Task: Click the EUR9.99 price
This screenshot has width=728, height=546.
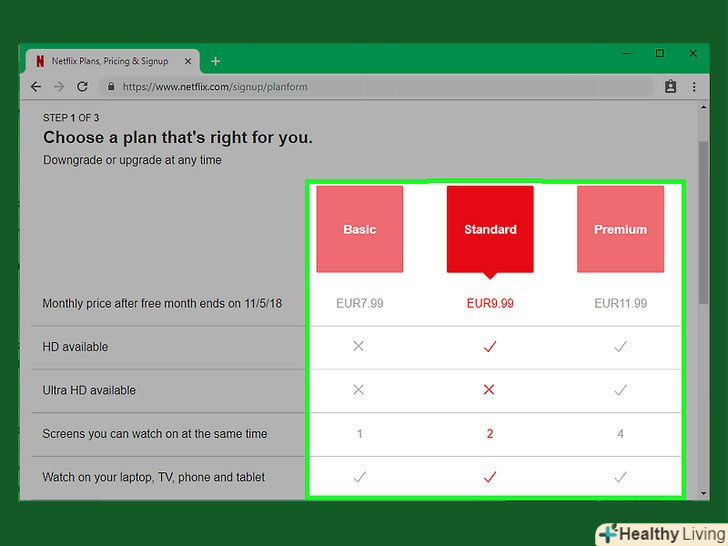Action: pyautogui.click(x=490, y=304)
